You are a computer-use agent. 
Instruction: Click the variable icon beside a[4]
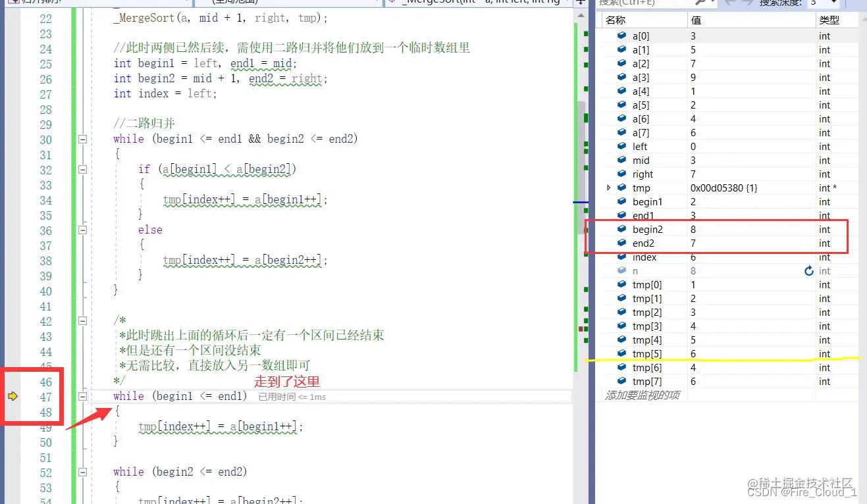[621, 91]
